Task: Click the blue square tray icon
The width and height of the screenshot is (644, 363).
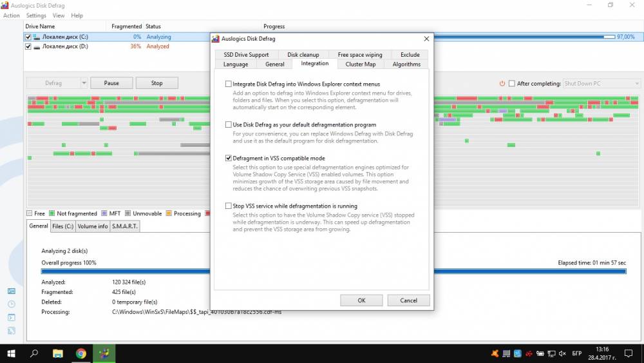Action: pyautogui.click(x=518, y=353)
